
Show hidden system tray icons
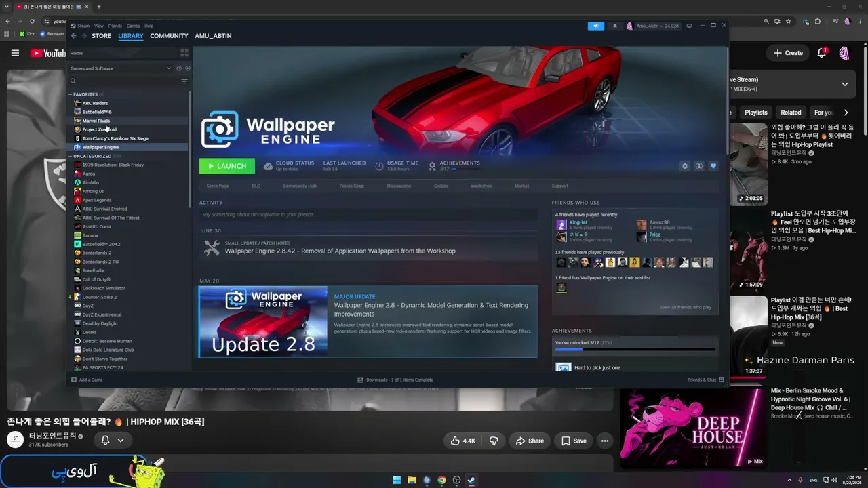click(x=790, y=480)
